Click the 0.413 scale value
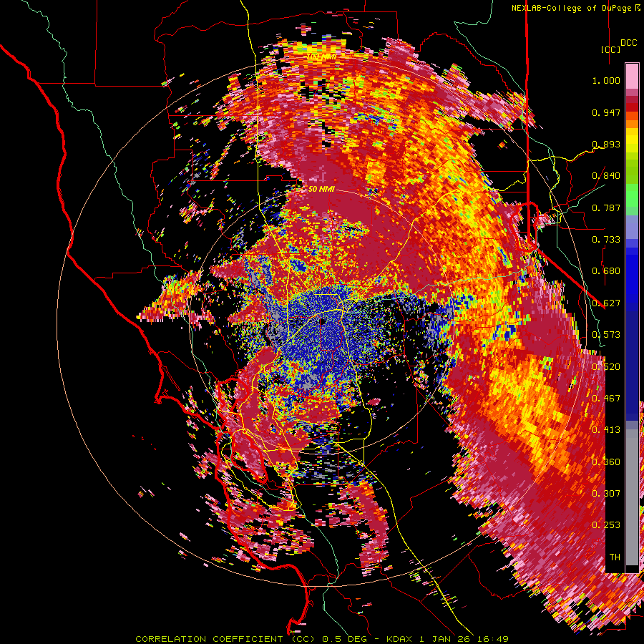 point(606,430)
